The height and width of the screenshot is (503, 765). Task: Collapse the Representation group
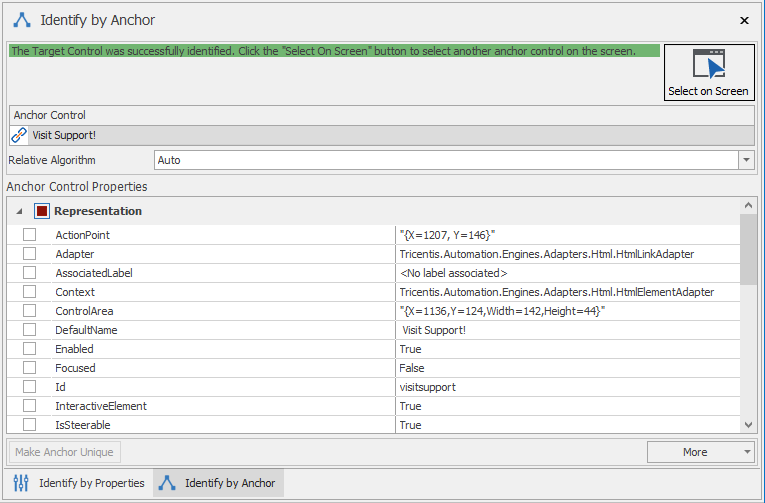click(20, 211)
